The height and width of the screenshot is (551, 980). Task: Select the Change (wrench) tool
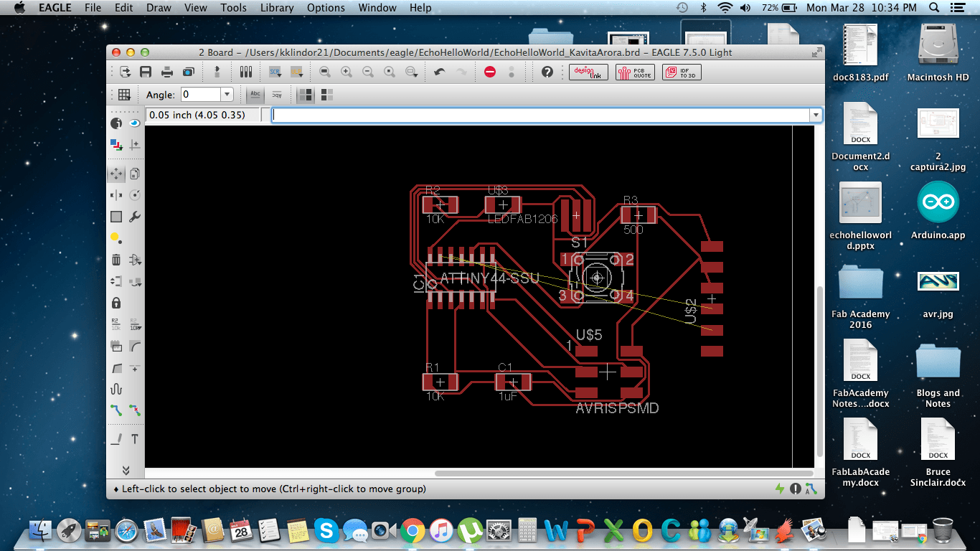click(x=134, y=217)
